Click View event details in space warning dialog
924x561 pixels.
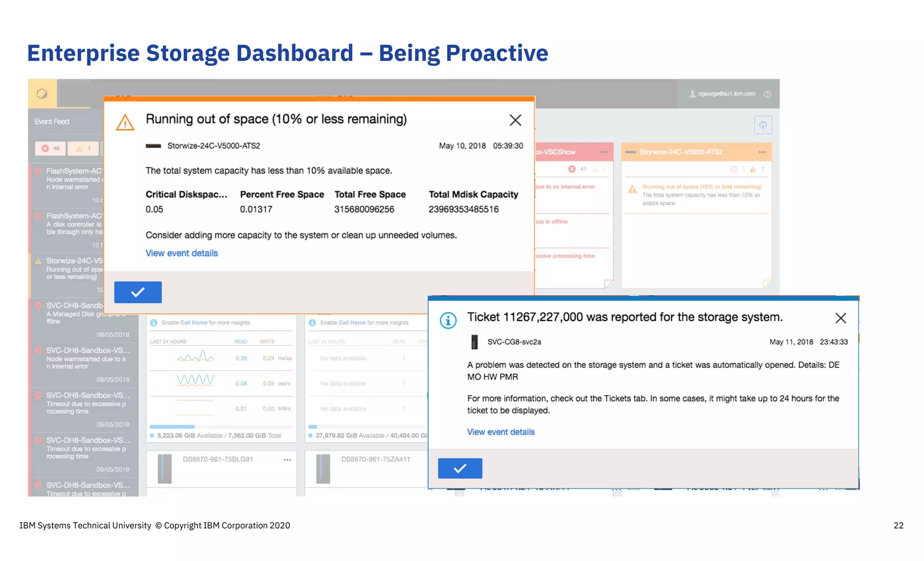pyautogui.click(x=181, y=253)
